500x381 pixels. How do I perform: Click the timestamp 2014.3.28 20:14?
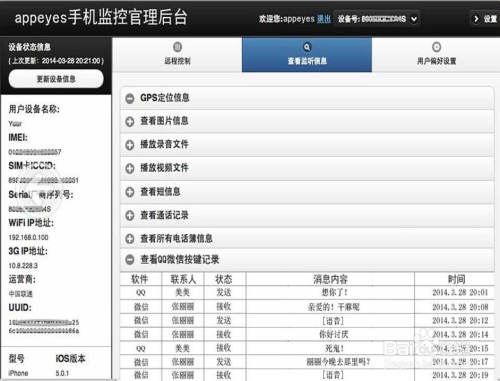(x=460, y=334)
